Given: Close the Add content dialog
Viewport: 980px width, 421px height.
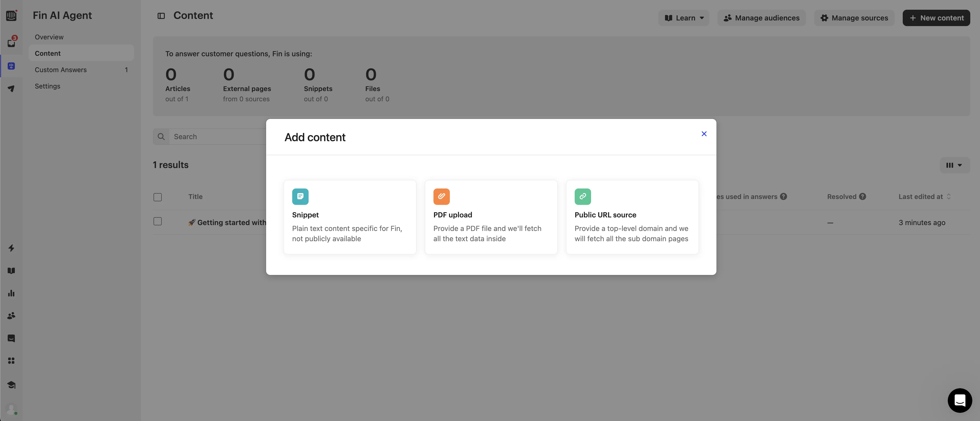Looking at the screenshot, I should pyautogui.click(x=704, y=134).
